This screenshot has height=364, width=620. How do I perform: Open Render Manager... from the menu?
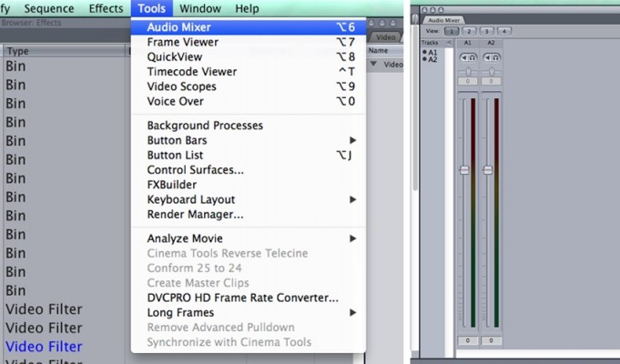tap(249, 214)
